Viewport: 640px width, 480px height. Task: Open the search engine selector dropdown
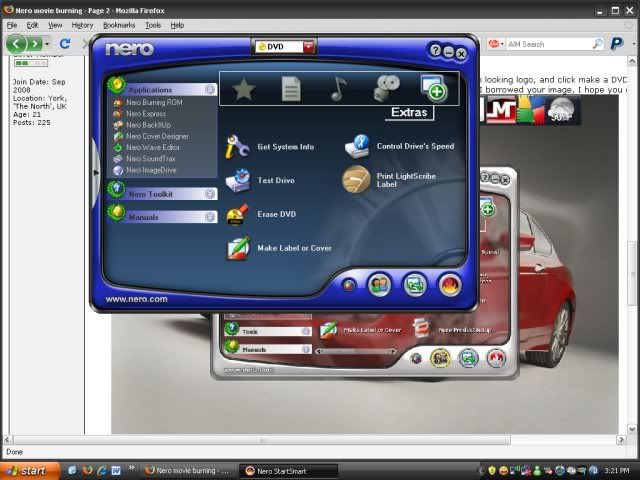pyautogui.click(x=496, y=44)
